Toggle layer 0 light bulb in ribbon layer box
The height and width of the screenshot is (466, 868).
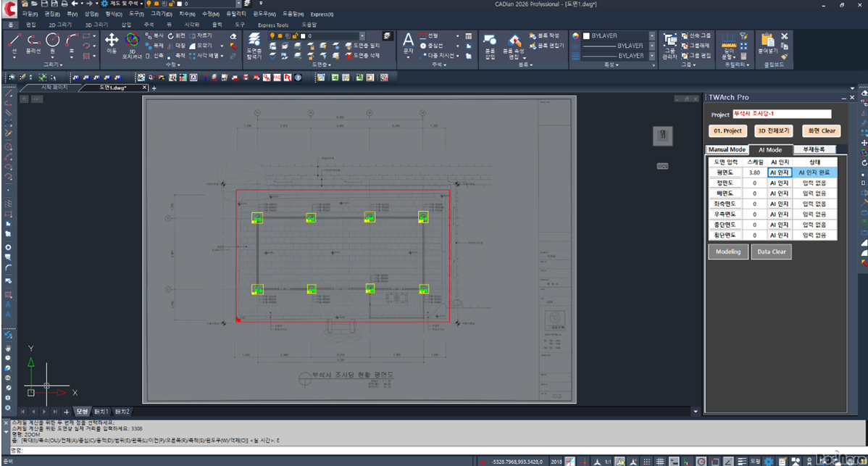pyautogui.click(x=271, y=36)
